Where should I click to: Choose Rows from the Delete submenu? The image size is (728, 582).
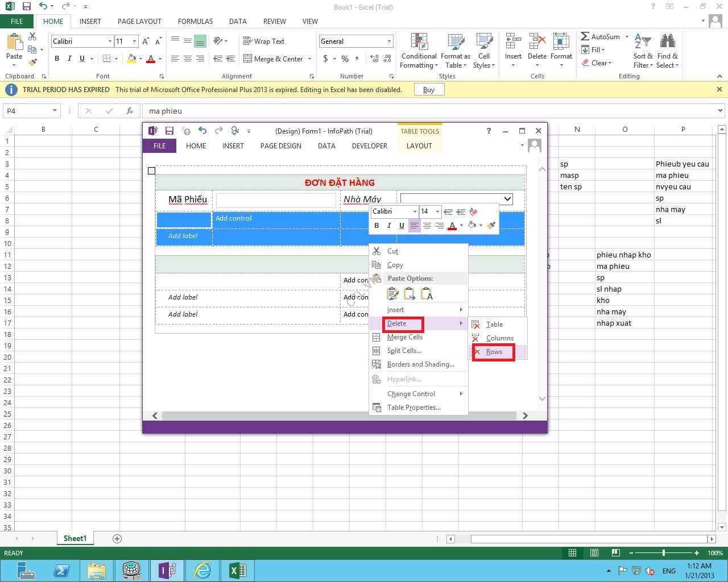coord(494,352)
